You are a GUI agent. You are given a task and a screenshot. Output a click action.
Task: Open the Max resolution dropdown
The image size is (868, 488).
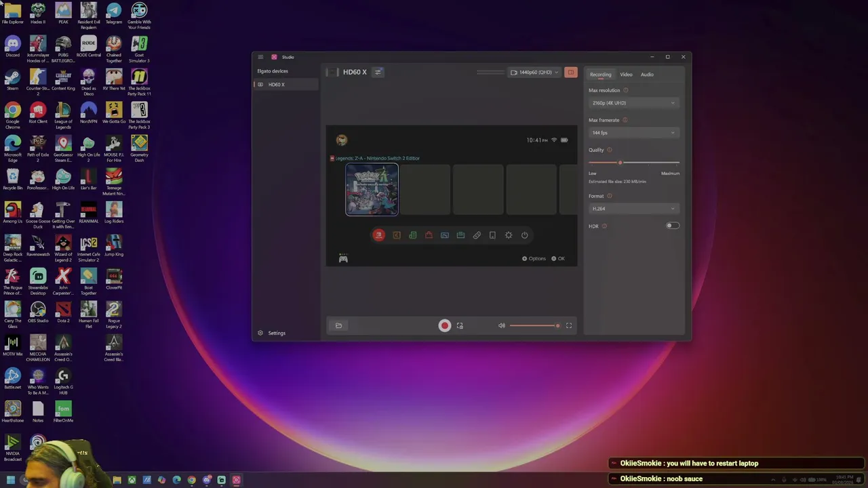point(633,103)
